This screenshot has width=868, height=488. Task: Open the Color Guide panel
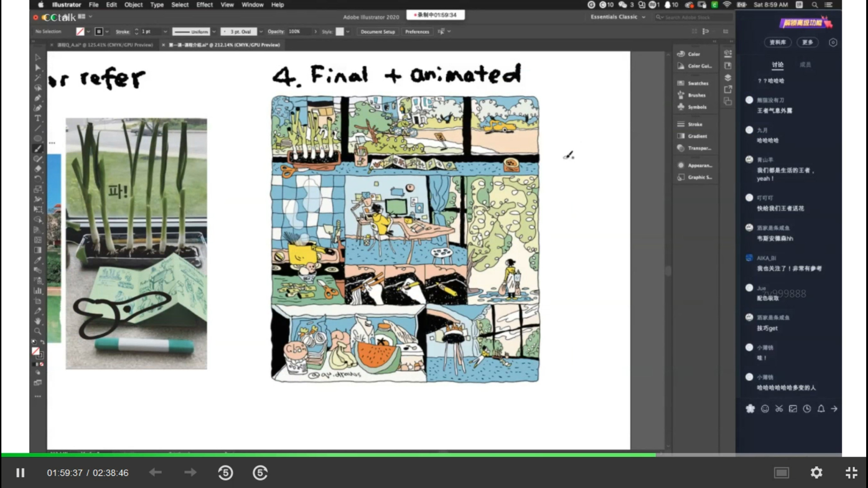(694, 66)
